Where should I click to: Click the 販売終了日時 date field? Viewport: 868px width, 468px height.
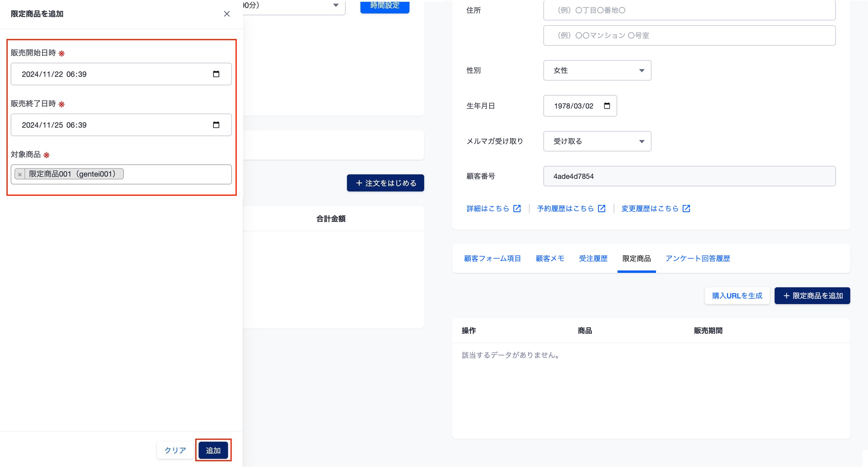click(x=121, y=125)
